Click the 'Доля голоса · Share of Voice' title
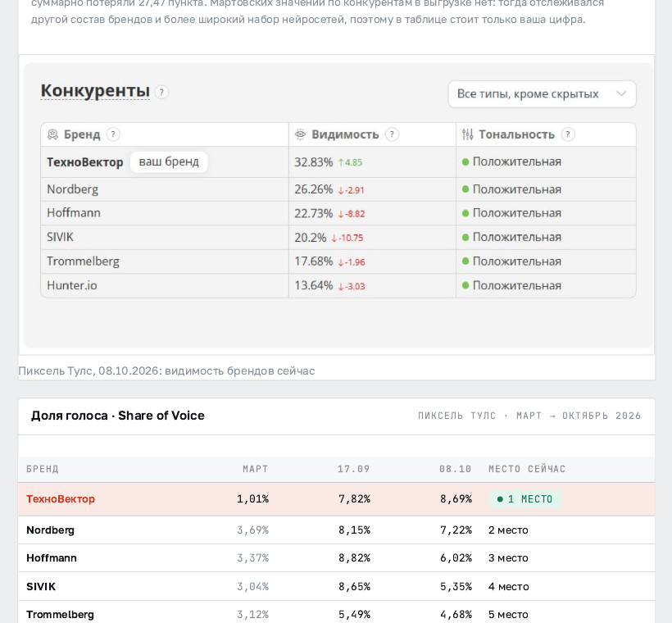Viewport: 672px width, 623px height. pos(117,416)
